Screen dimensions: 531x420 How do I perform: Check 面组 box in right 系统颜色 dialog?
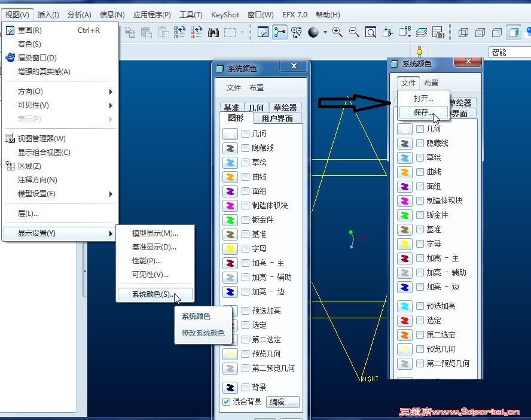pos(420,186)
